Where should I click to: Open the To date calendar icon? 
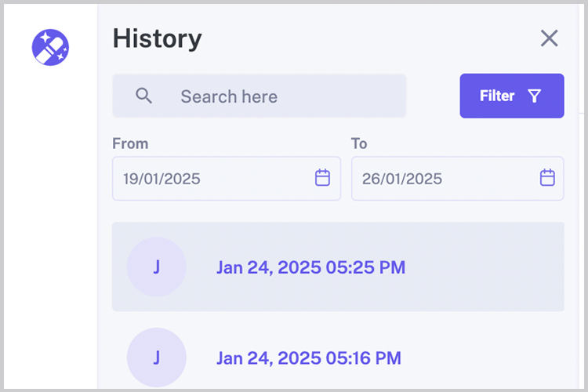point(547,178)
